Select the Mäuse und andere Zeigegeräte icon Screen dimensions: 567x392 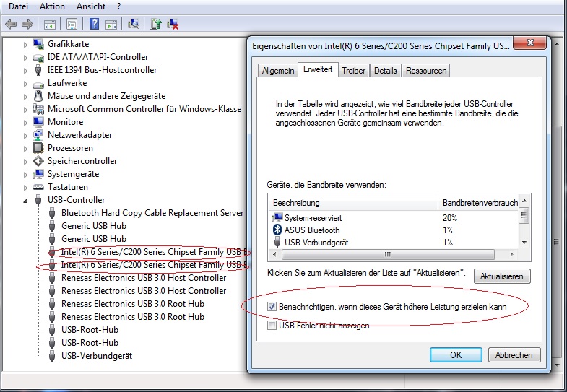point(38,96)
